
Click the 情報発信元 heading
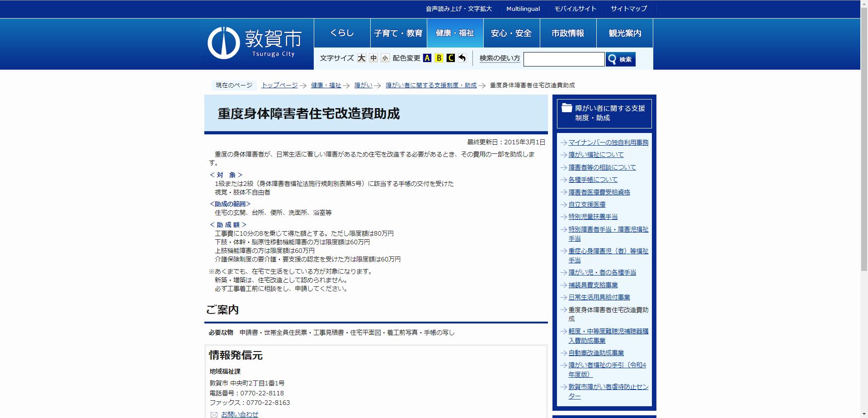point(236,355)
